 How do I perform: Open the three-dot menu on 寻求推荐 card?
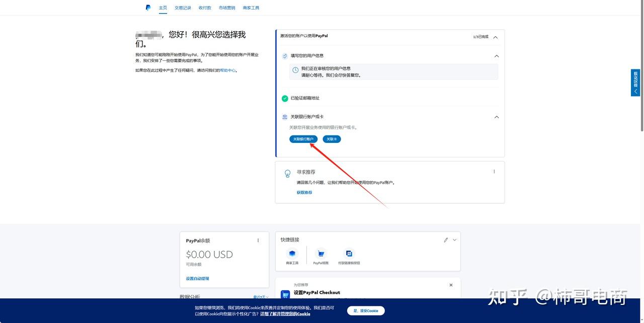494,172
